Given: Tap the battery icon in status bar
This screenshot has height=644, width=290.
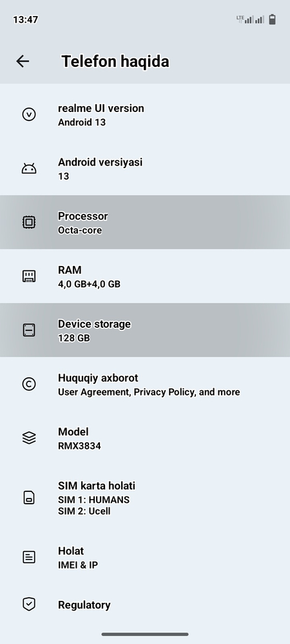Looking at the screenshot, I should point(272,19).
